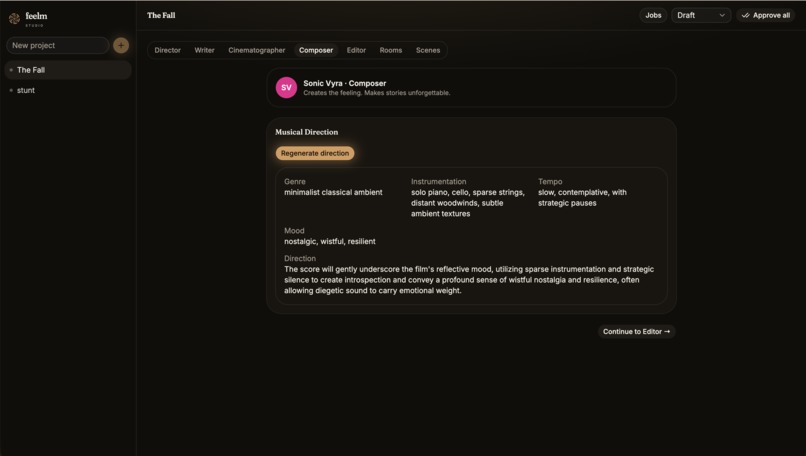Viewport: 806px width, 456px height.
Task: Click the SV composer avatar
Action: click(286, 87)
